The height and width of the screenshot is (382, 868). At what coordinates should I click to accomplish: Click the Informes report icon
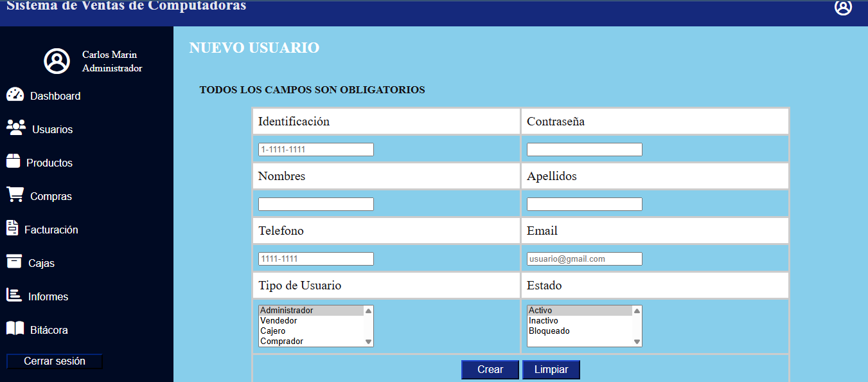click(x=15, y=296)
